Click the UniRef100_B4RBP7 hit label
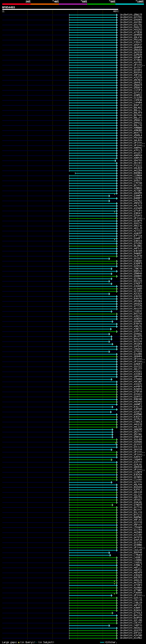Viewport: 146px width, 644px height. 131,198
